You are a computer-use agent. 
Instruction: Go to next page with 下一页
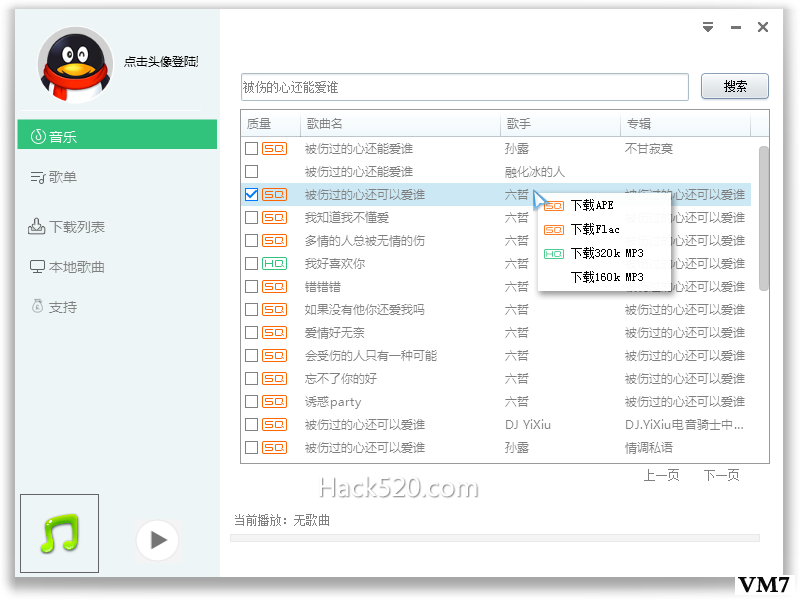(x=721, y=476)
